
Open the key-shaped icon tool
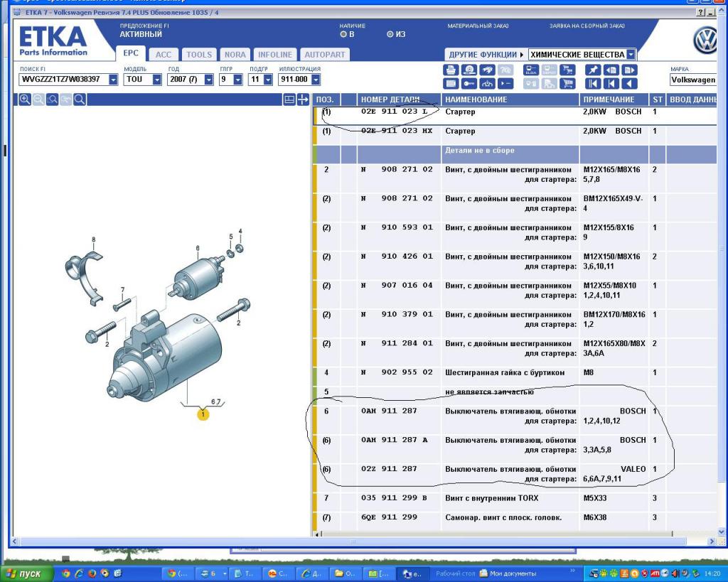click(x=469, y=84)
